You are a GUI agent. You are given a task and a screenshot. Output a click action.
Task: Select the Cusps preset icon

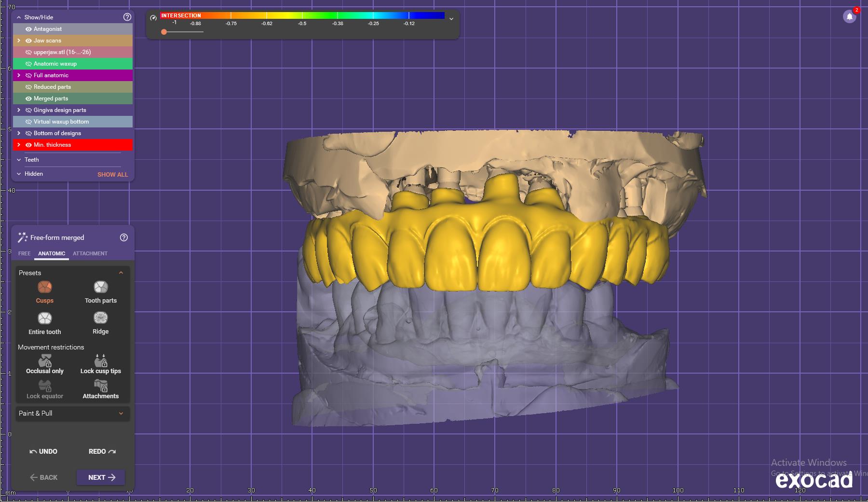(x=44, y=288)
